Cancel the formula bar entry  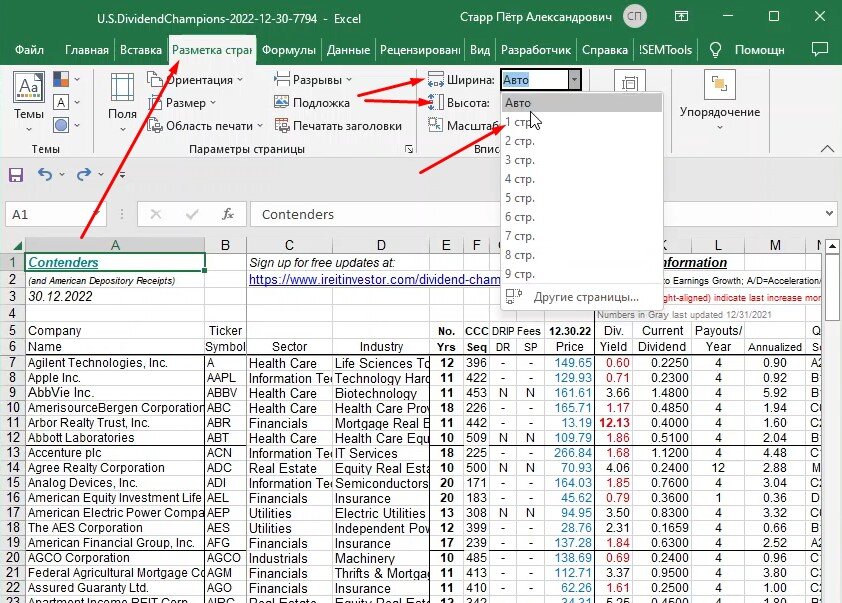click(156, 214)
